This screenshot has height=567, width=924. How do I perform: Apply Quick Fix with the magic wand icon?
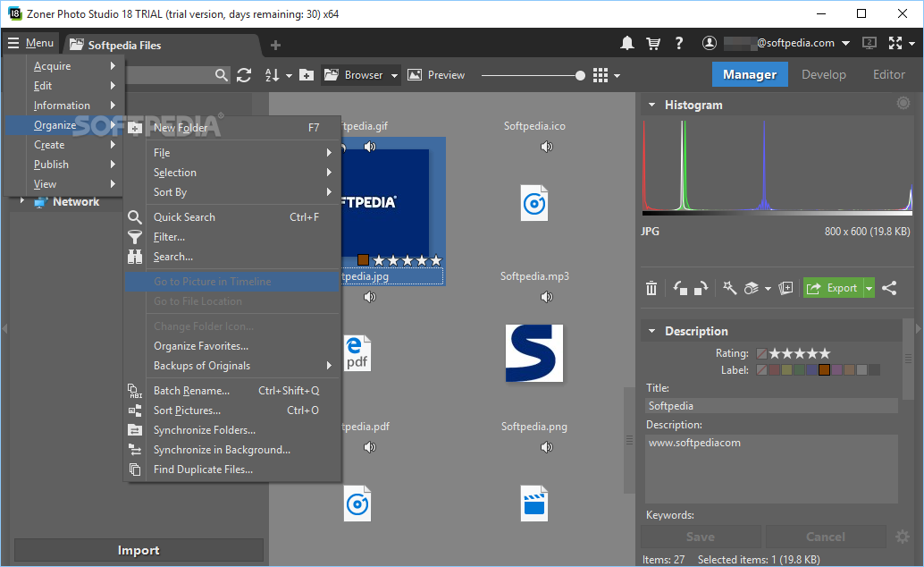(729, 288)
